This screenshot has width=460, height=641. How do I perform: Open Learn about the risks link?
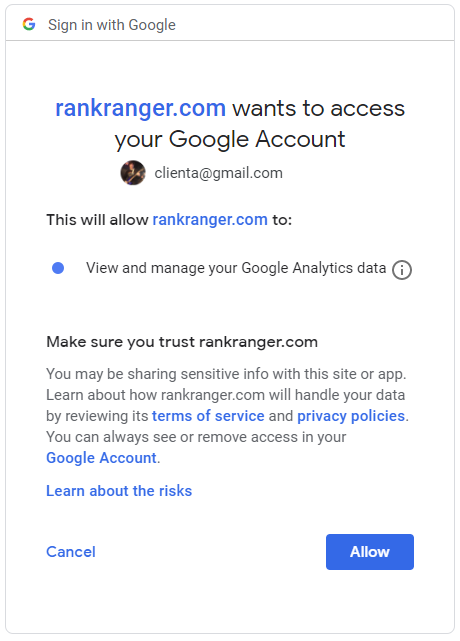click(119, 491)
